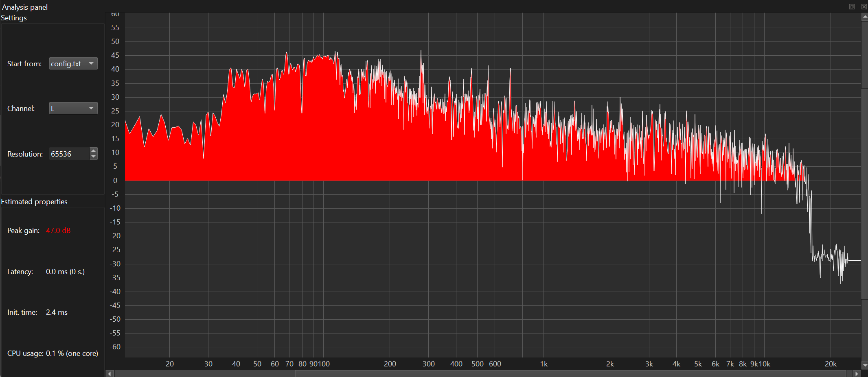Viewport: 868px width, 377px height.
Task: Click the horizontal scrollbar left arrow
Action: [110, 373]
